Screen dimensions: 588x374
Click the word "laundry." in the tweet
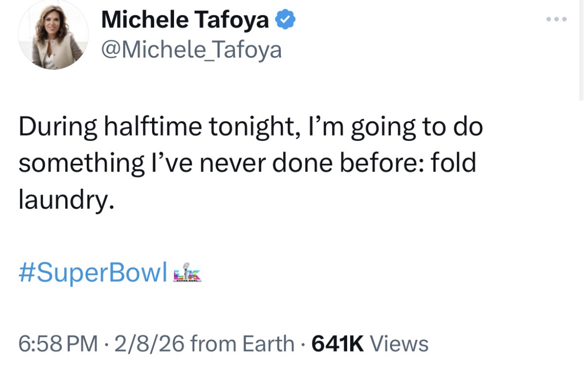point(67,200)
